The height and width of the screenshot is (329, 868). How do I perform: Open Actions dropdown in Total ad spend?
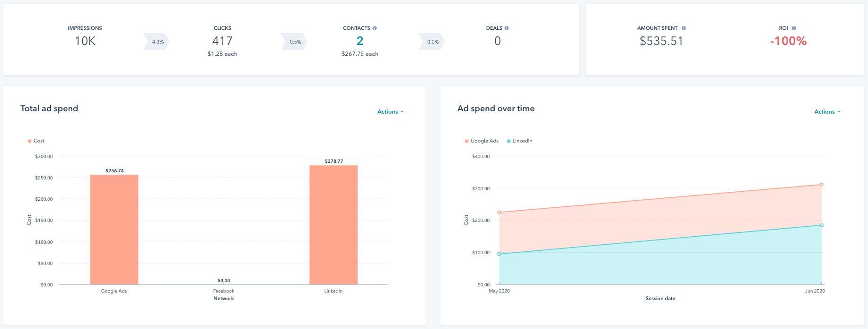[x=390, y=112]
